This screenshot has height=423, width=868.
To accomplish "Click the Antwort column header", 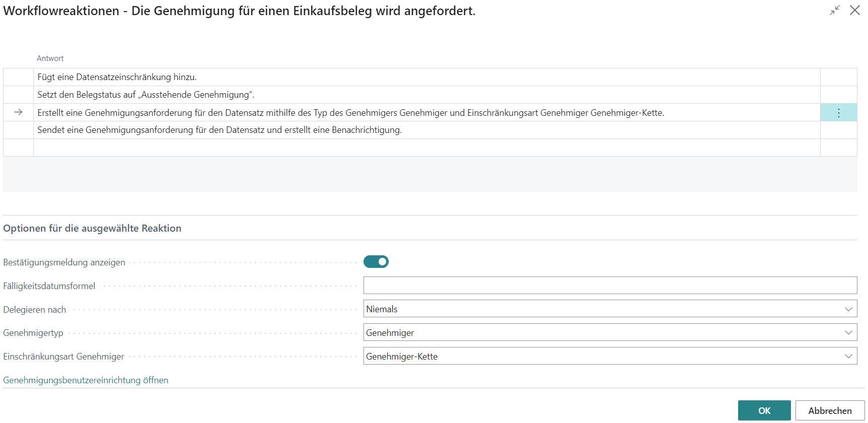I will coord(50,58).
